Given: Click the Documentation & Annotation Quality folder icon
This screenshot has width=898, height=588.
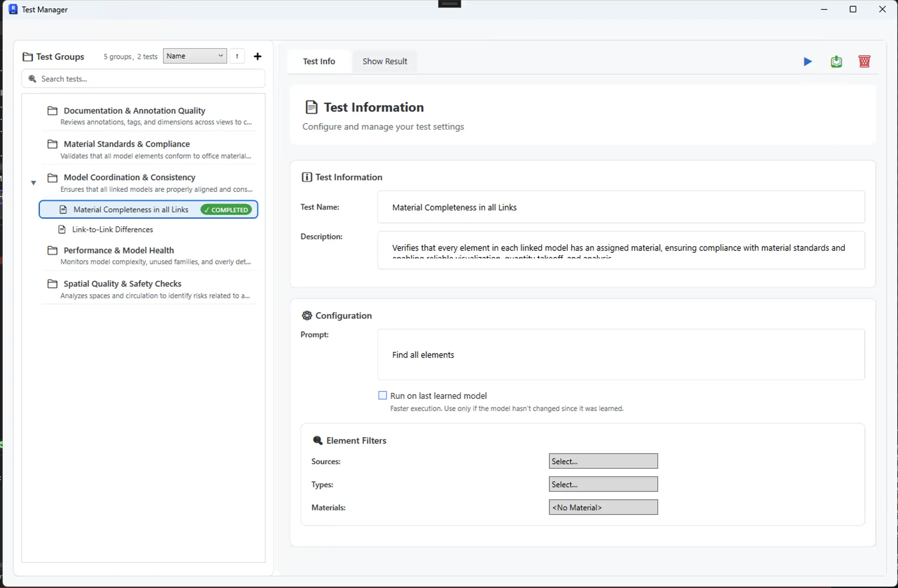Looking at the screenshot, I should (x=53, y=111).
